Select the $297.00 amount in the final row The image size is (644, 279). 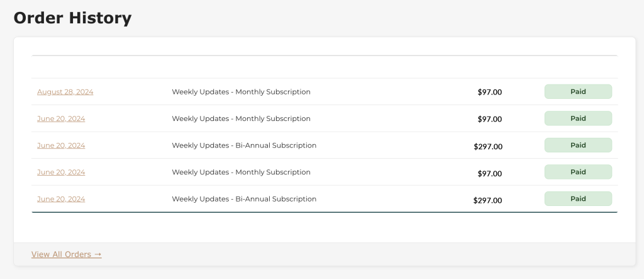pos(487,201)
